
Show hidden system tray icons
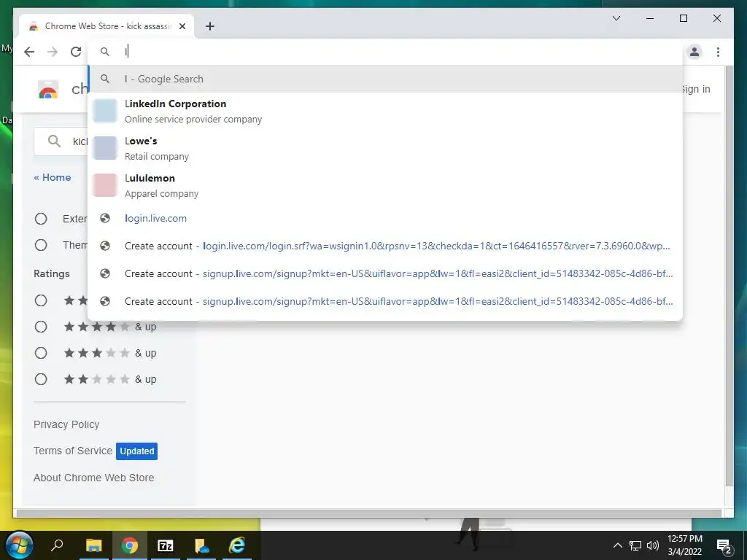coord(617,545)
